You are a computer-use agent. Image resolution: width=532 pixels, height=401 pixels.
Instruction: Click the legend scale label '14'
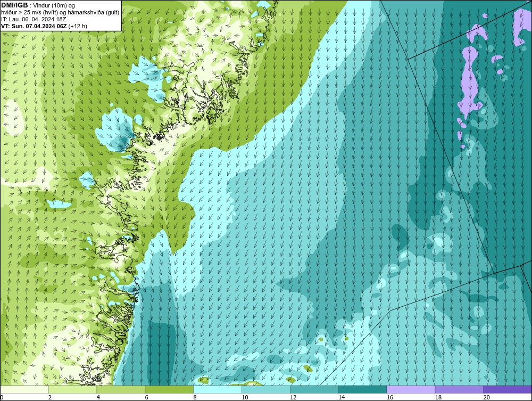pos(342,397)
